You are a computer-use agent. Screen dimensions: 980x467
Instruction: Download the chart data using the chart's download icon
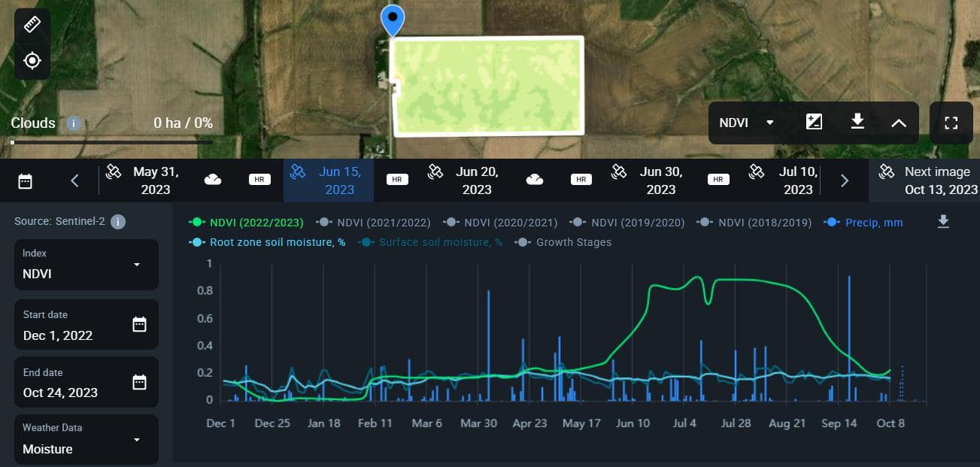click(943, 222)
